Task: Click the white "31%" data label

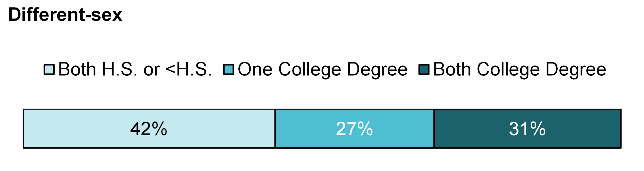Action: [x=527, y=129]
